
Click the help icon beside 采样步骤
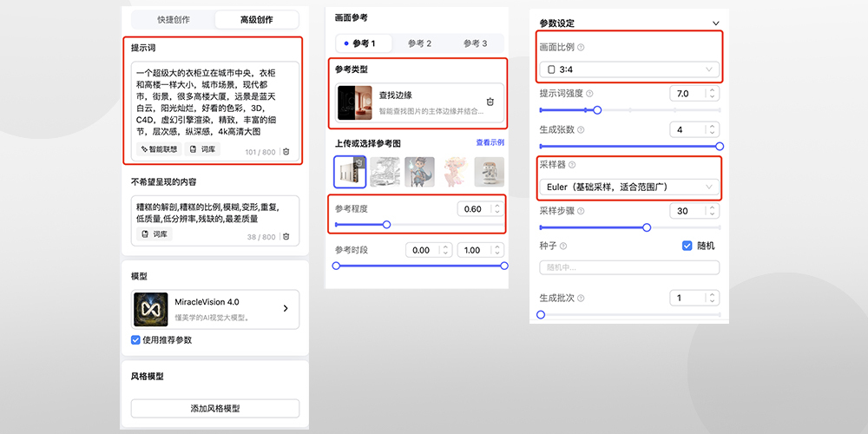pos(581,211)
